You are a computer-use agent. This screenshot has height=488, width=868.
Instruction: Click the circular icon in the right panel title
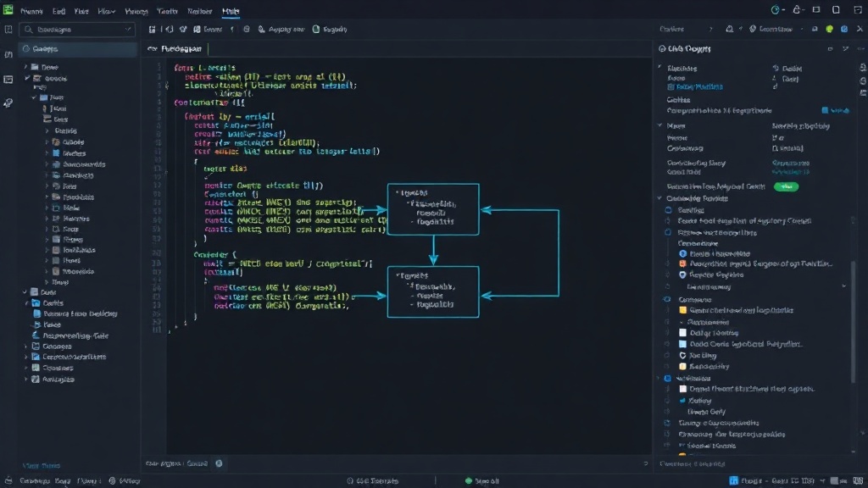(x=662, y=48)
